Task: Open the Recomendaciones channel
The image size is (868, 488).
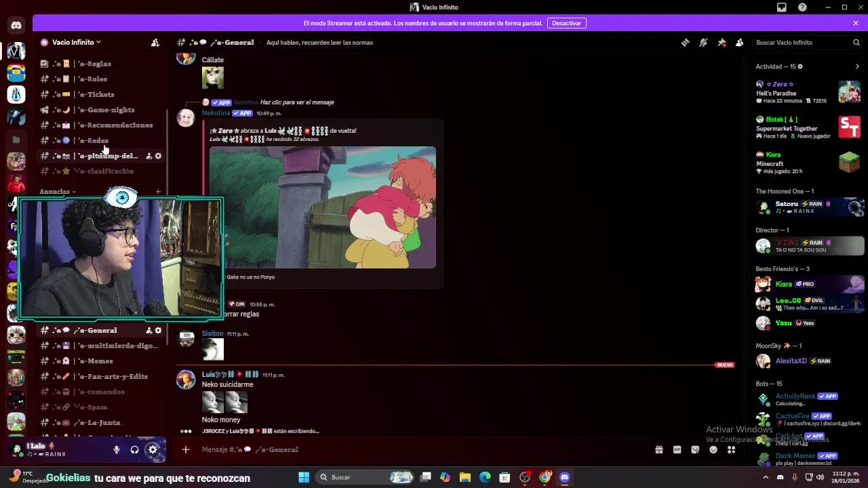Action: [x=100, y=125]
